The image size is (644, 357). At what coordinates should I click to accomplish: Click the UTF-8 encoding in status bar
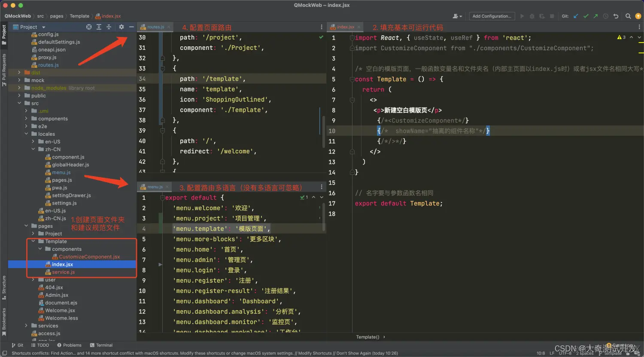565,353
